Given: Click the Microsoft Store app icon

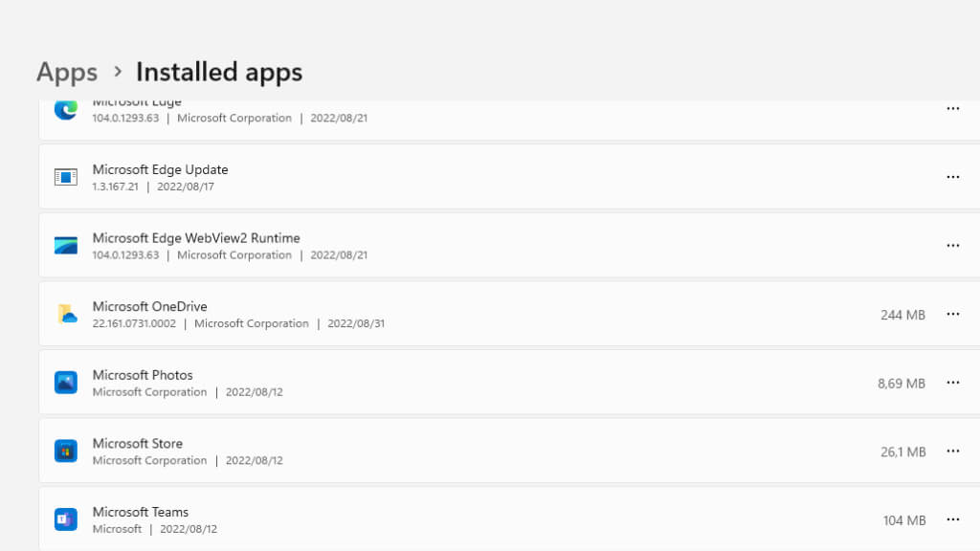Looking at the screenshot, I should click(x=65, y=452).
